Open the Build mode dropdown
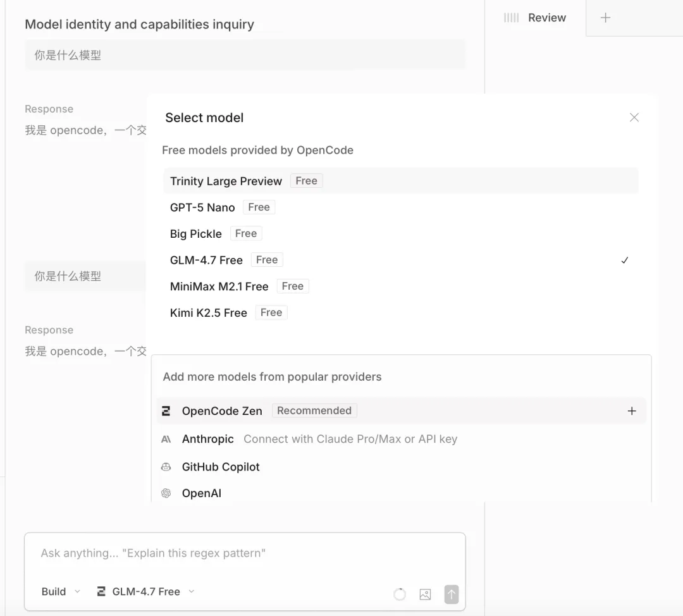 coord(61,591)
